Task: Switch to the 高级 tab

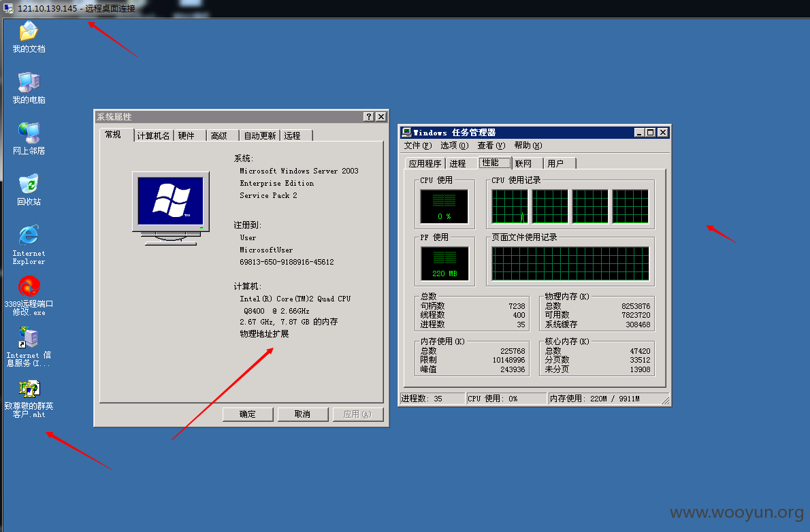Action: pyautogui.click(x=222, y=135)
